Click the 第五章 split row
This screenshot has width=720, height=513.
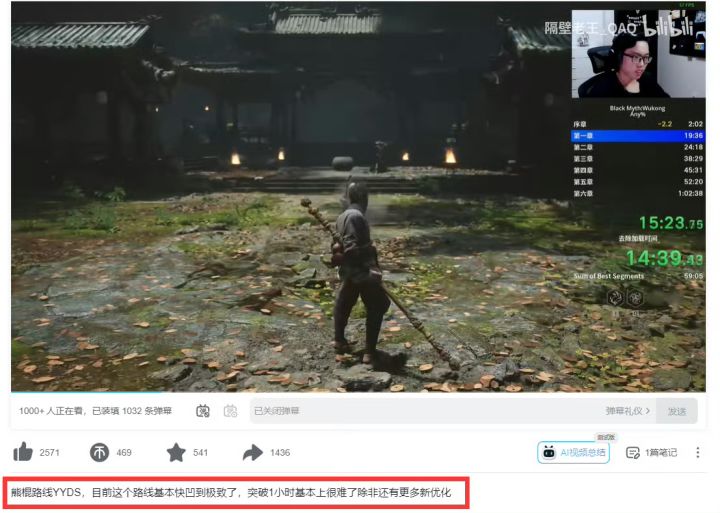tap(638, 181)
